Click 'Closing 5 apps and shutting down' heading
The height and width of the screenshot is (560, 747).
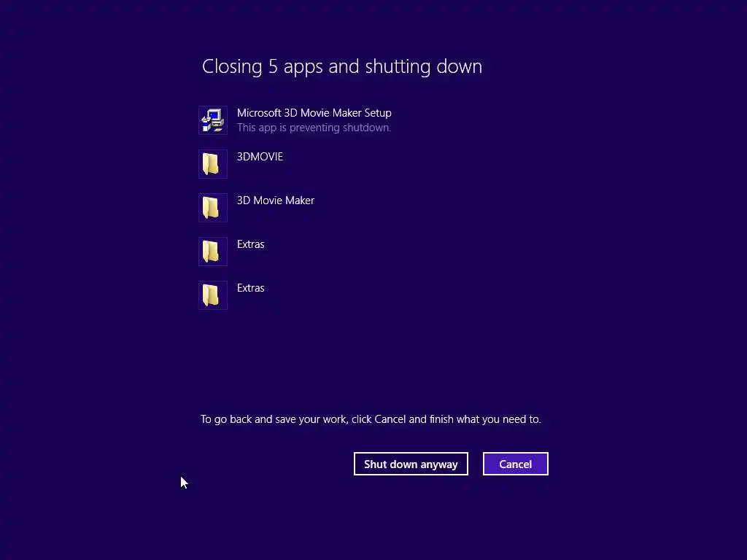(x=342, y=66)
